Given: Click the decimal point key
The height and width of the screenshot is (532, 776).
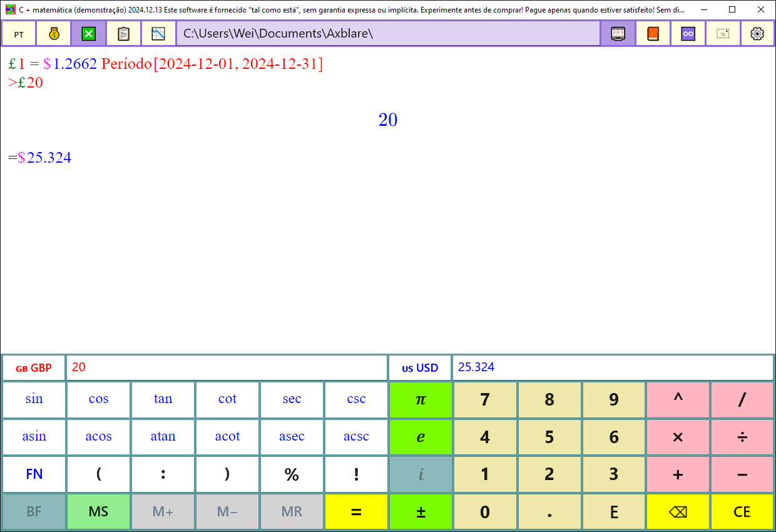Looking at the screenshot, I should pos(550,512).
